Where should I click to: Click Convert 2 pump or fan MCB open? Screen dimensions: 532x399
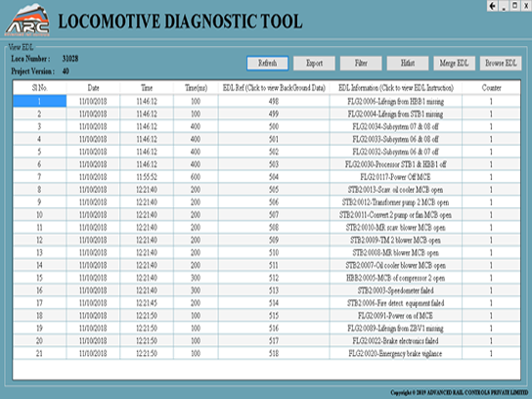point(396,215)
